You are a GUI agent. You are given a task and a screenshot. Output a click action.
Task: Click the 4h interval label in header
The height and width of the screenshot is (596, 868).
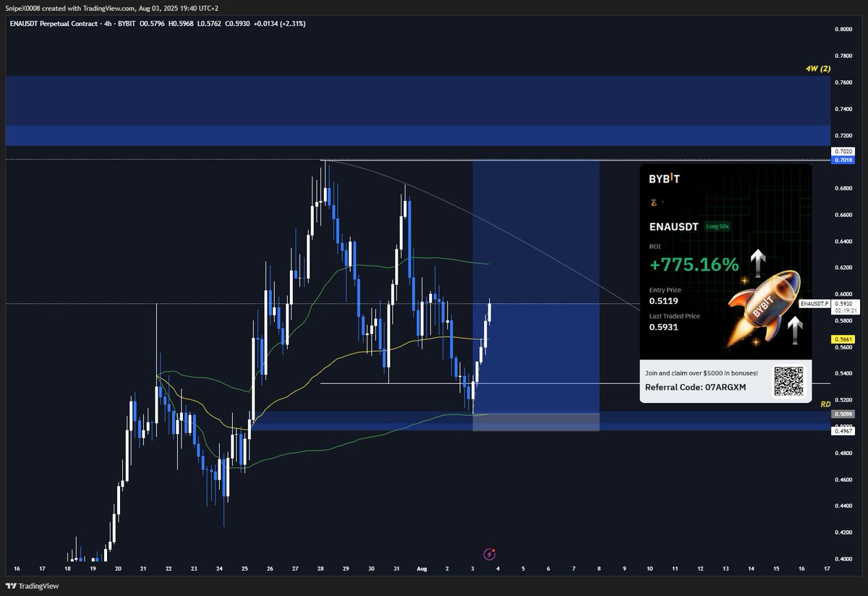[x=107, y=23]
